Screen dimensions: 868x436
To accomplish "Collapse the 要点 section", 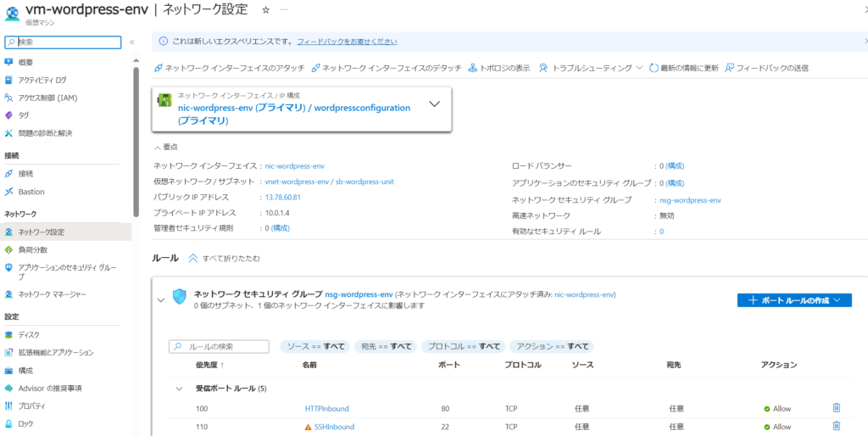I will (166, 148).
